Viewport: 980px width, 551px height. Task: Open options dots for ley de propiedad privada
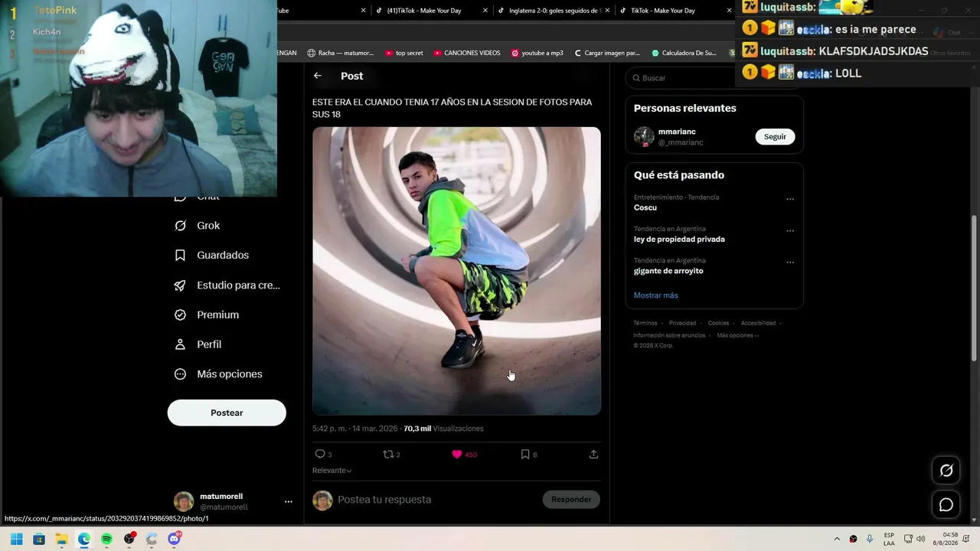(x=790, y=230)
